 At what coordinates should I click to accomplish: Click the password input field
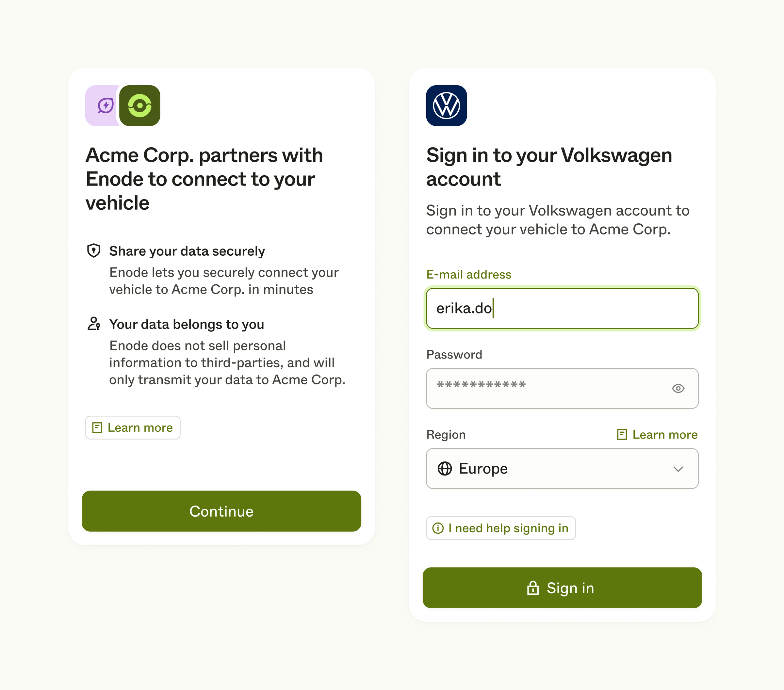[x=562, y=388]
